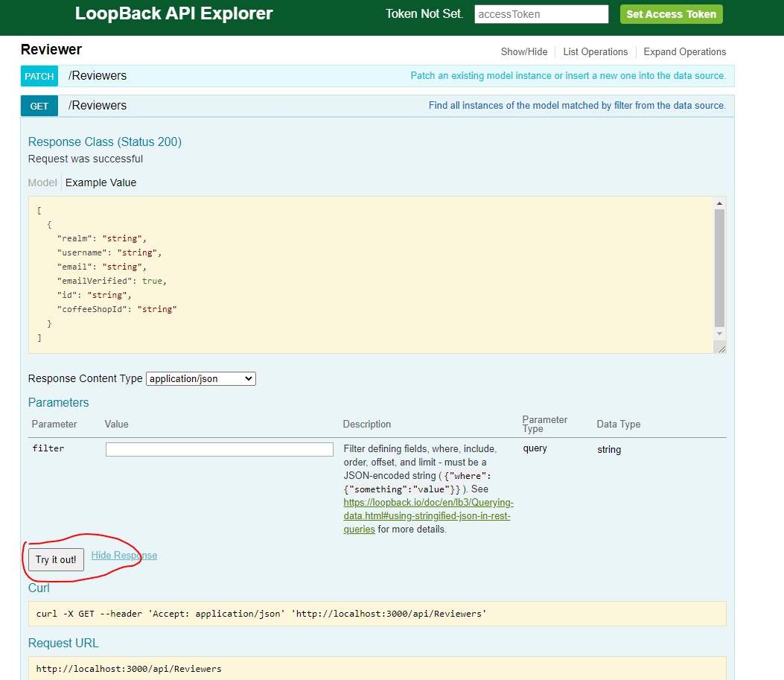
Task: Open List Operations for Reviewer
Action: coord(595,52)
